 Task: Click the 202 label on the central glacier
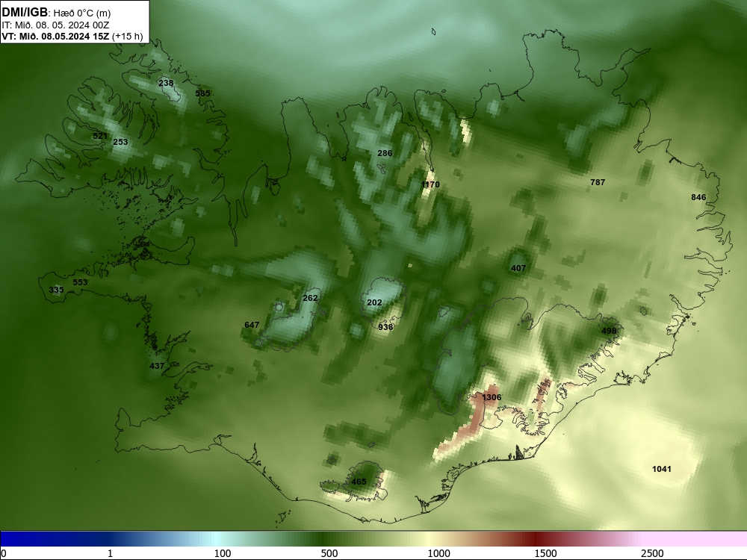pos(374,303)
